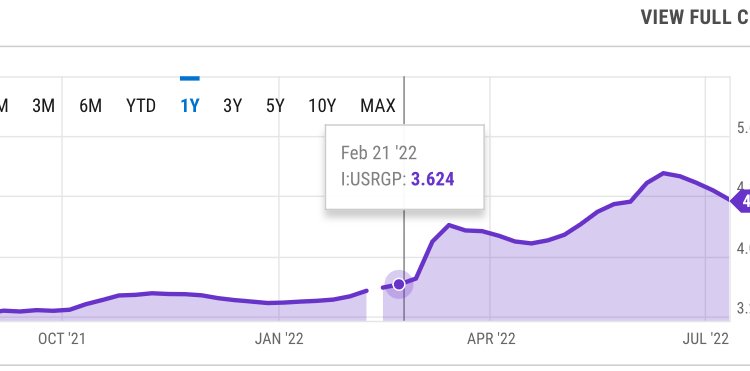Select the 6M time range
The width and height of the screenshot is (750, 371).
coord(90,106)
